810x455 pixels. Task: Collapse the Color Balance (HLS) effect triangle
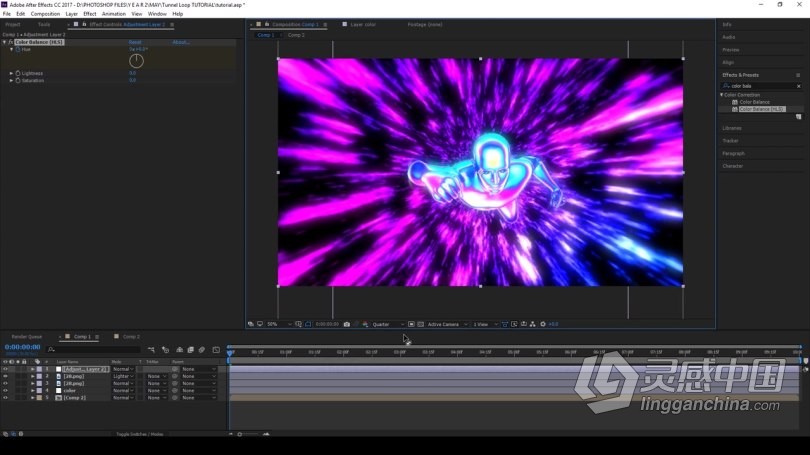click(x=5, y=42)
